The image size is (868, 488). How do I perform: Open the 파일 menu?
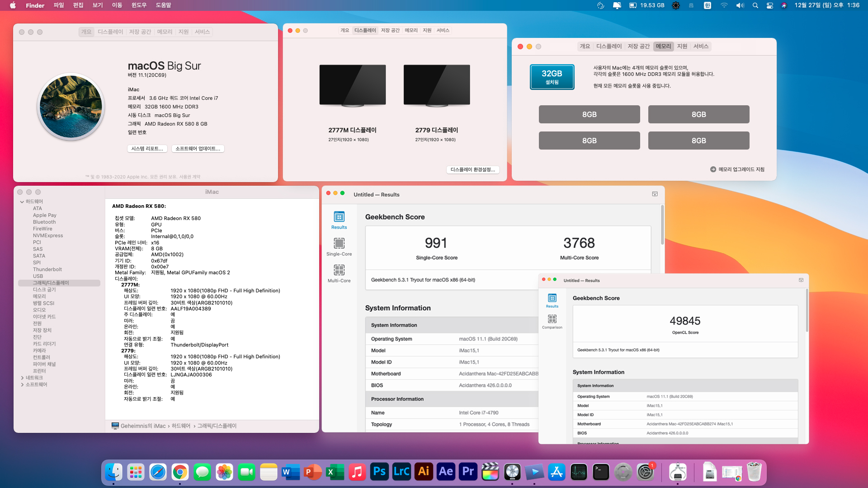(x=59, y=5)
